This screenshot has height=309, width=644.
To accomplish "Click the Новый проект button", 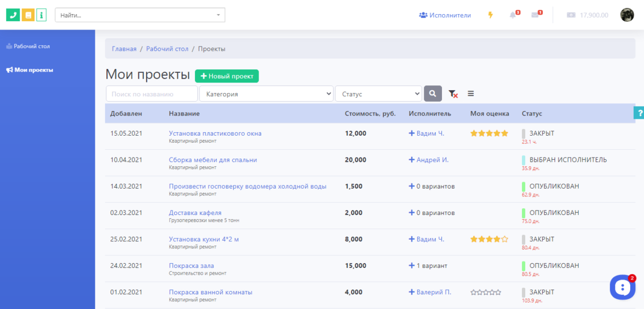I will point(227,76).
